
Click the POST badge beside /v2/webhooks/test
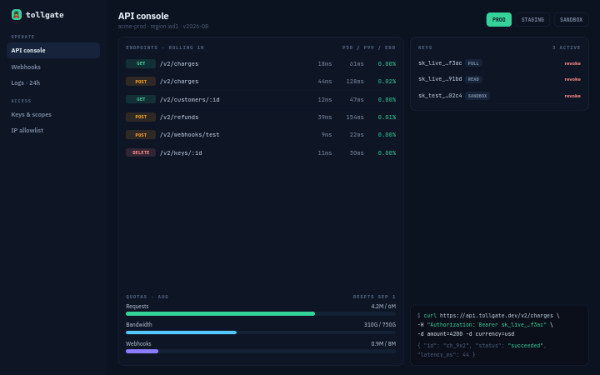(x=141, y=135)
